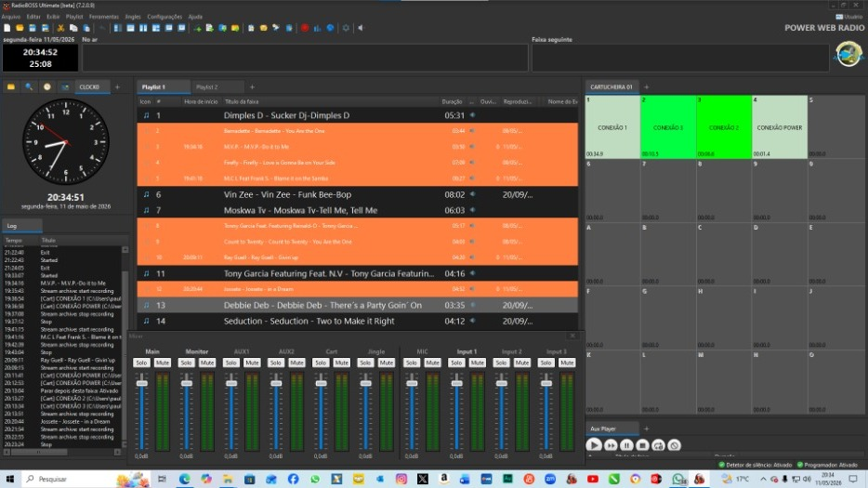
Task: Open the Ferramentas menu
Action: click(x=103, y=17)
